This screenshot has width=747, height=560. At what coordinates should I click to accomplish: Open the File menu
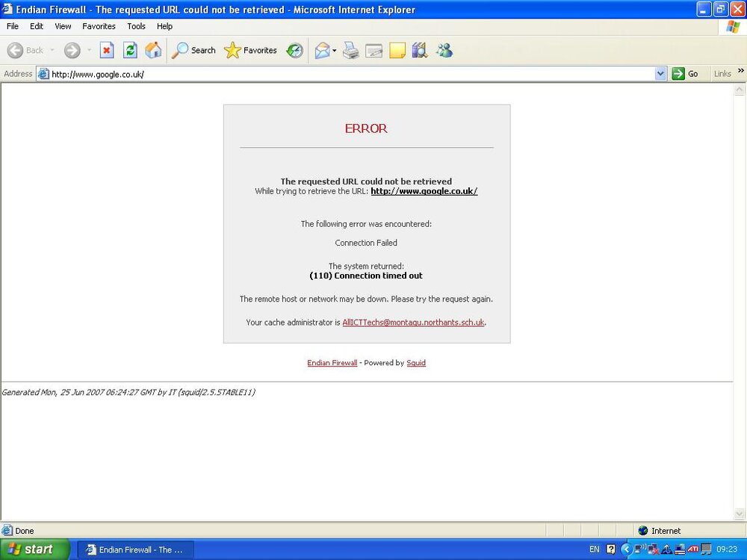(13, 26)
